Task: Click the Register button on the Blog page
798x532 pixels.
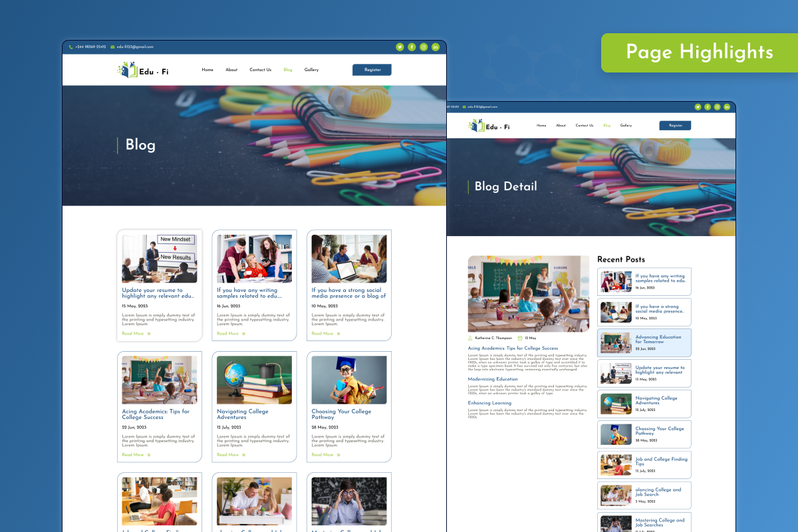Action: click(372, 70)
